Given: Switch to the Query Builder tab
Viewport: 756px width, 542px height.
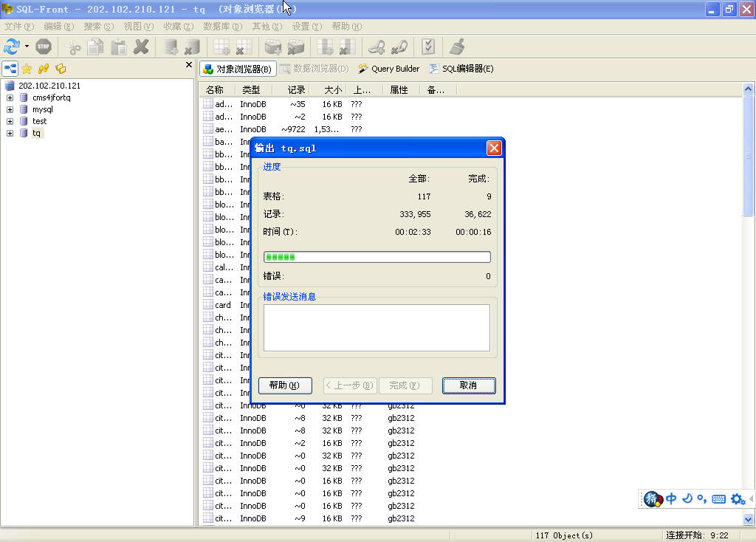Looking at the screenshot, I should point(389,69).
